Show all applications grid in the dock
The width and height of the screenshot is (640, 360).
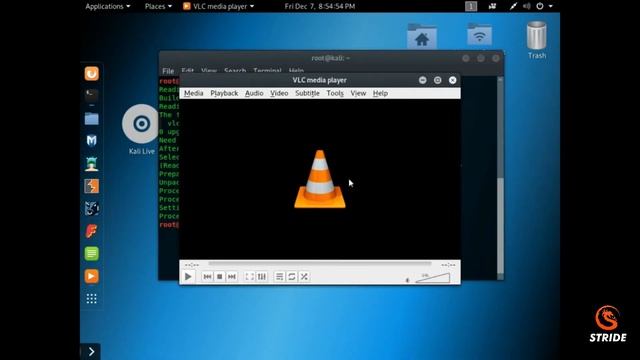click(91, 299)
